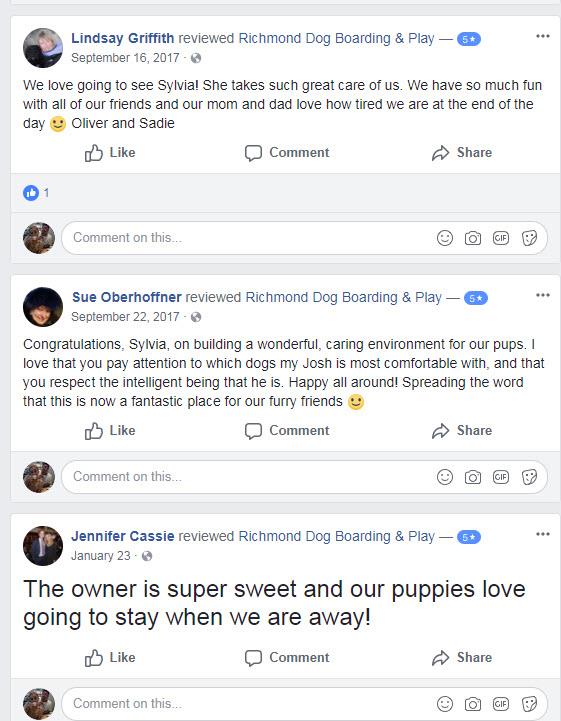
Task: Attach photo via camera icon under Sue's review
Action: tap(473, 477)
